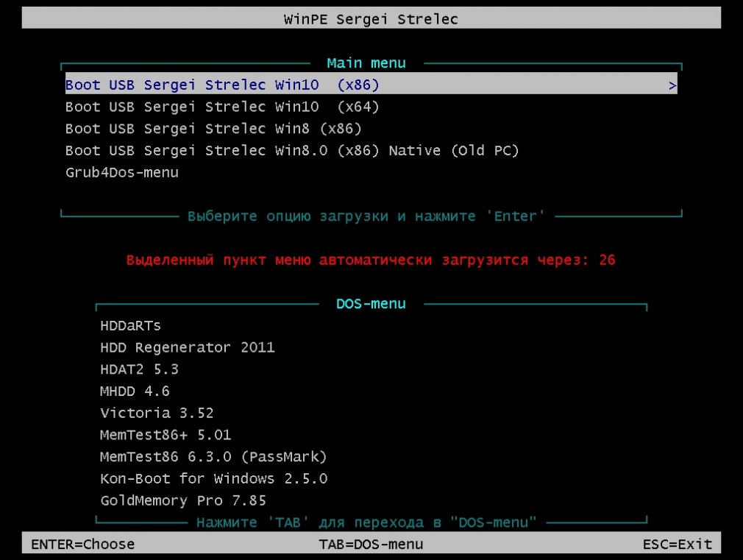Start HDD Regenerator 2011
Viewport: 743px width, 560px height.
click(x=187, y=347)
